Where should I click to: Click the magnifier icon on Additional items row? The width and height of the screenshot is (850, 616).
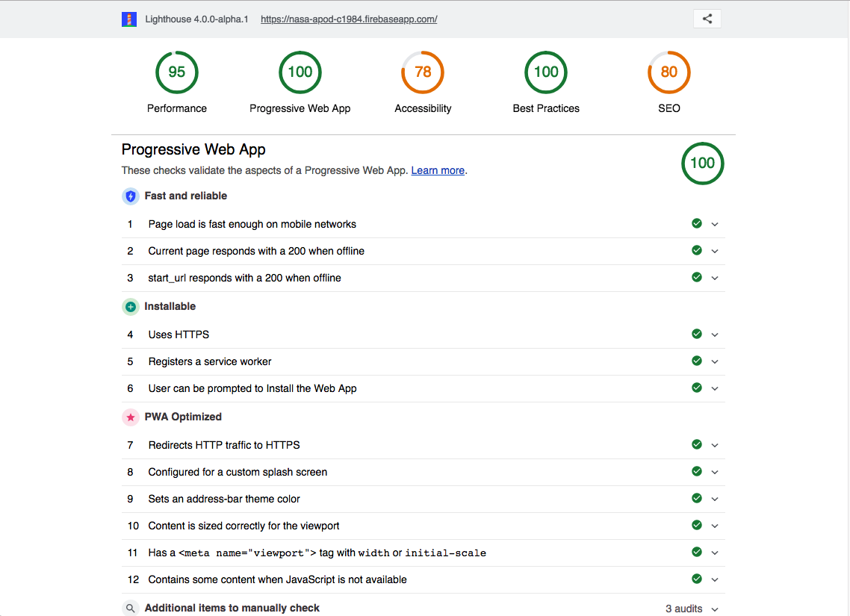click(131, 608)
